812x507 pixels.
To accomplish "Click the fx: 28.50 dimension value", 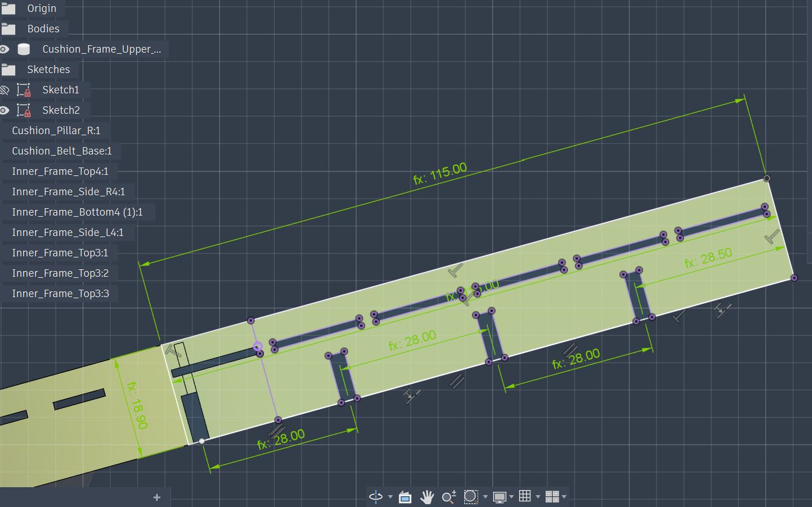I will pos(709,258).
